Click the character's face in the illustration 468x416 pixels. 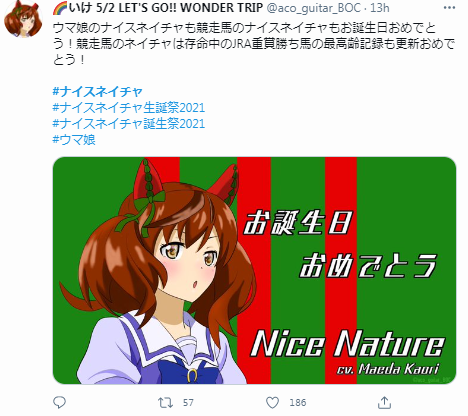(190, 263)
